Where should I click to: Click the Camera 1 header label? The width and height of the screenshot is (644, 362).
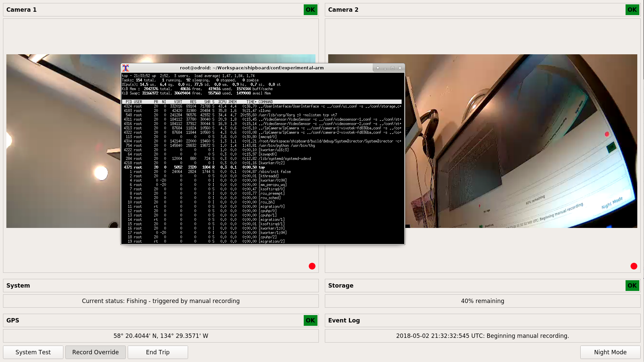tap(21, 10)
